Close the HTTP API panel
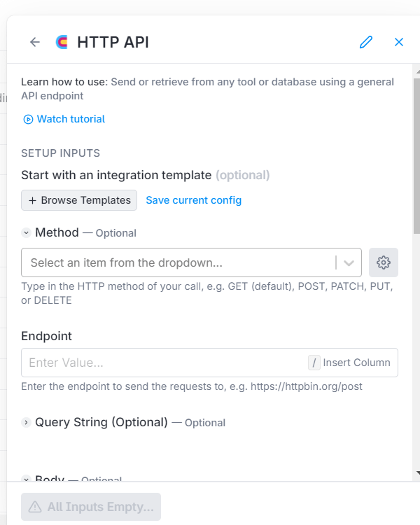Screen dimensions: 420x525 399,42
